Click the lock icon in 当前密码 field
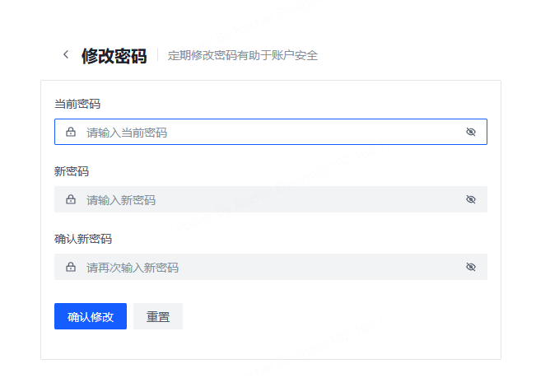This screenshot has height=392, width=550. [71, 132]
